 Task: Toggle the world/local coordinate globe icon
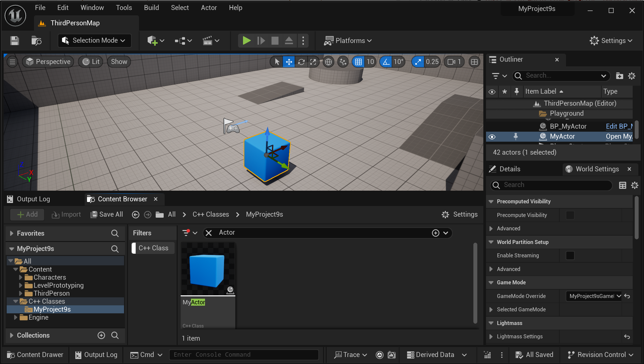[x=328, y=62]
